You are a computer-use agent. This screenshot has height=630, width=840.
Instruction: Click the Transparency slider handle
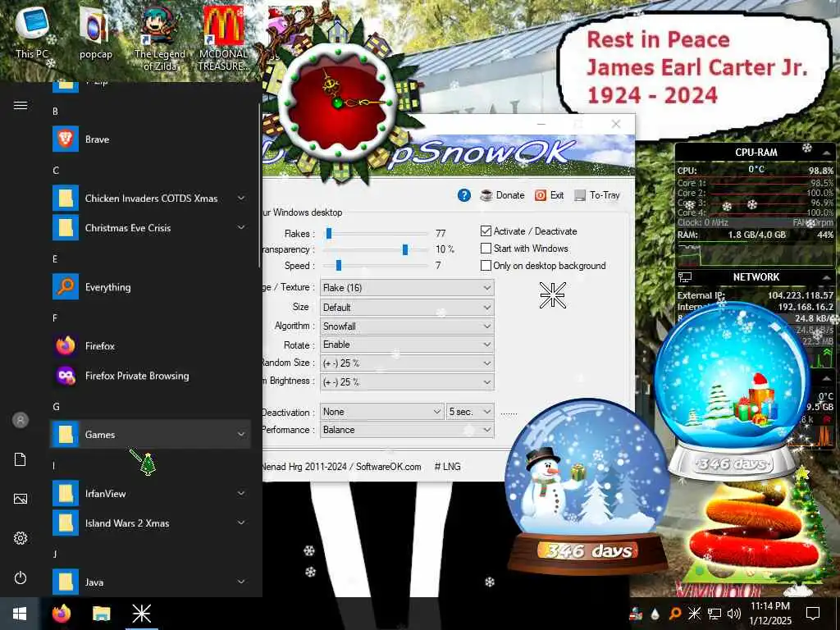click(405, 249)
